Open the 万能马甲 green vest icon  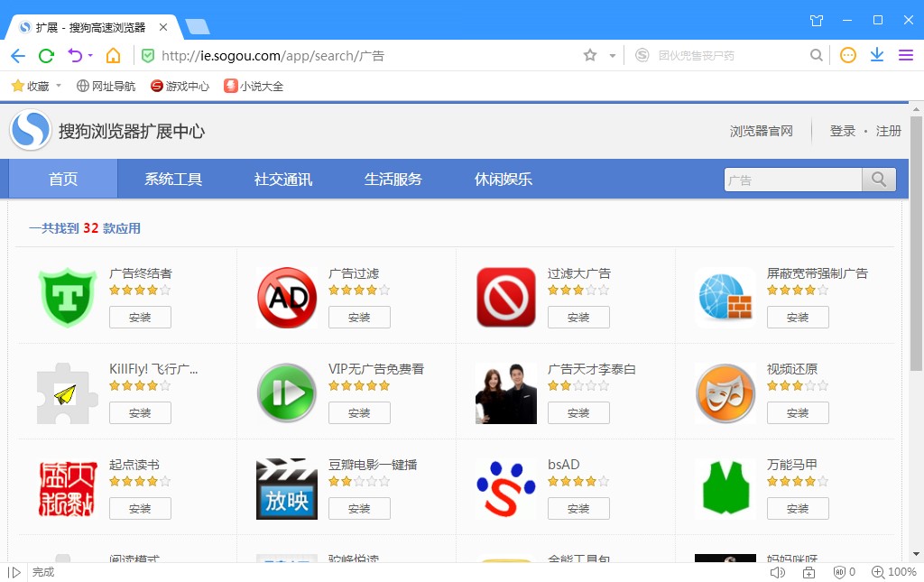tap(725, 489)
